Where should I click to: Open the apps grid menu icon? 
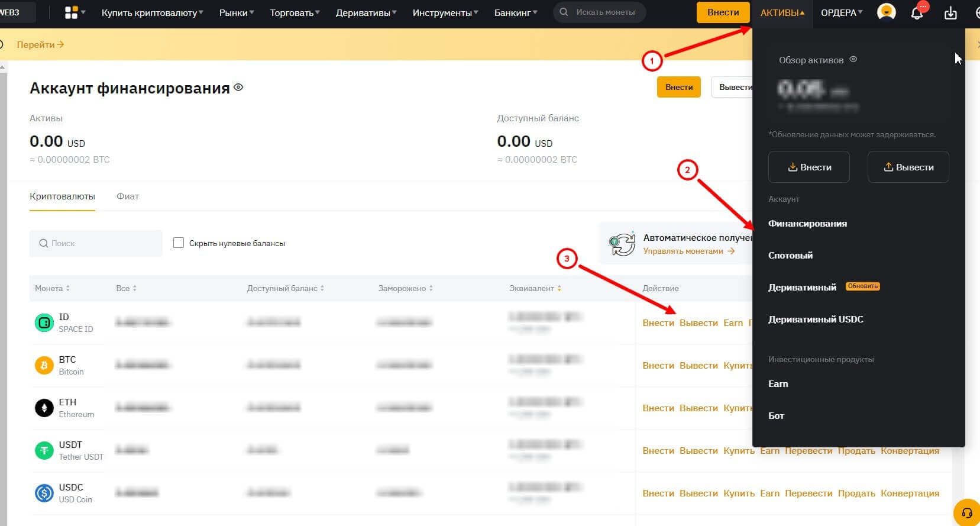72,12
